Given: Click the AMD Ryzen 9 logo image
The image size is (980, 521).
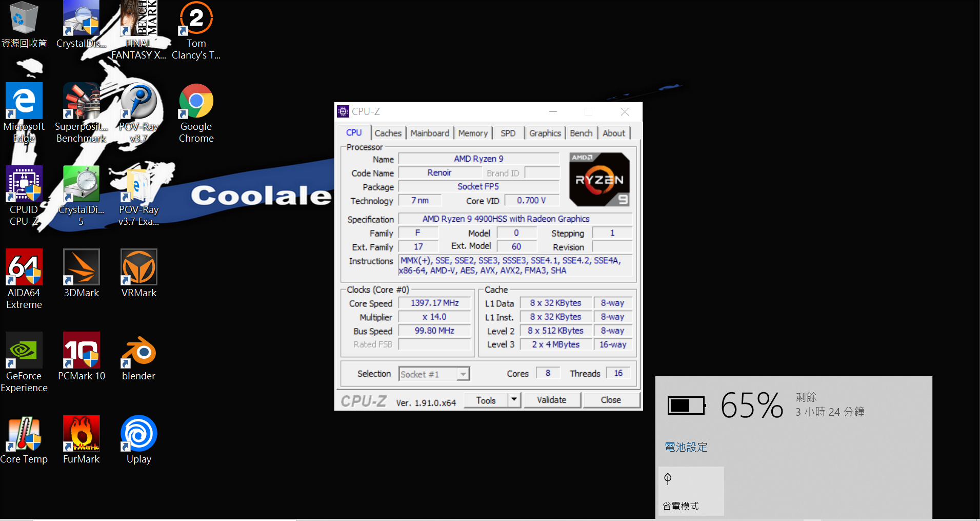Looking at the screenshot, I should (599, 180).
